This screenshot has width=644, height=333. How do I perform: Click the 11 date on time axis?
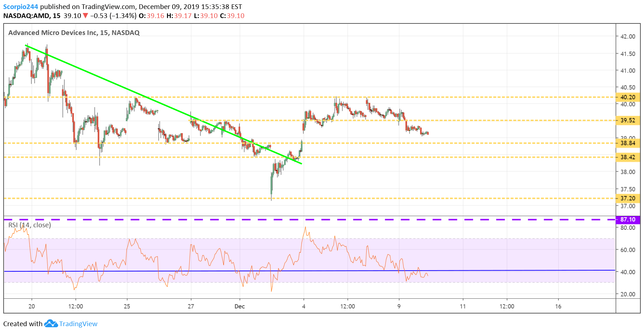pyautogui.click(x=463, y=306)
